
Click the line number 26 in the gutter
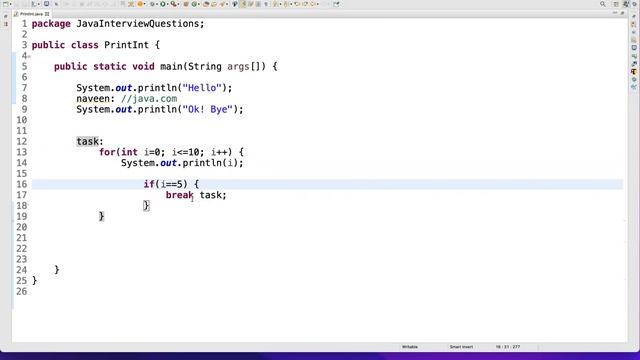point(22,291)
